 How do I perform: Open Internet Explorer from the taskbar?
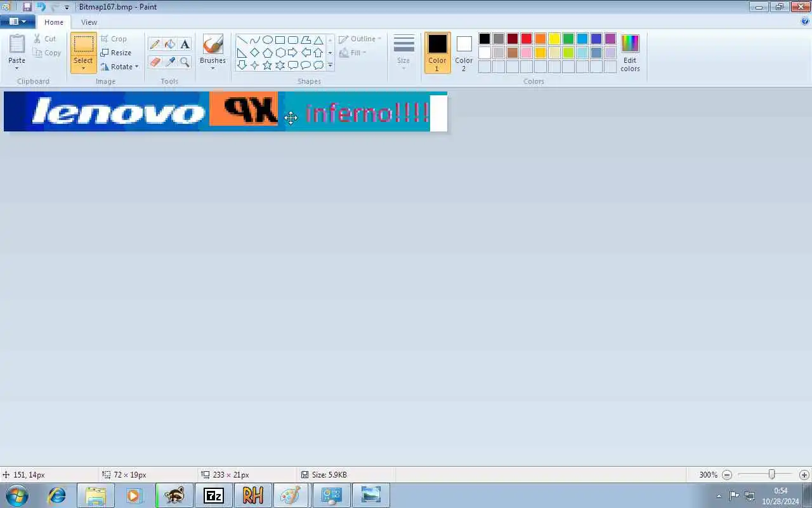[56, 495]
